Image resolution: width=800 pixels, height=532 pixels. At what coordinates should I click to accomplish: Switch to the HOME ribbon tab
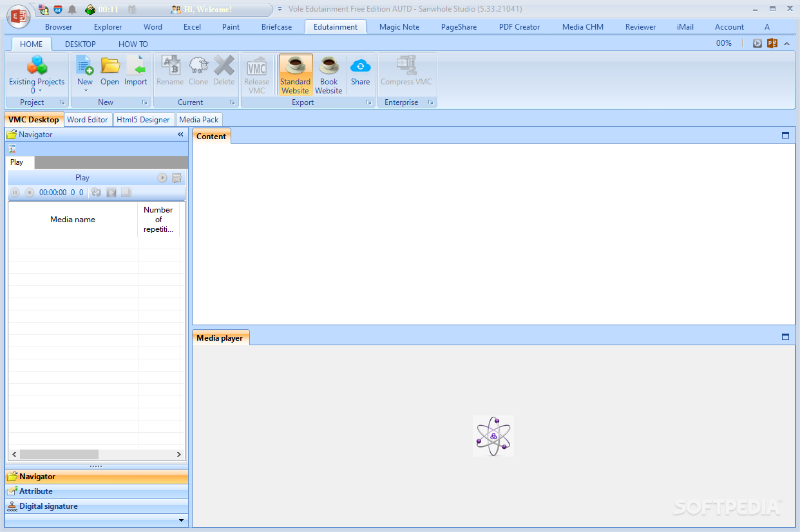32,44
